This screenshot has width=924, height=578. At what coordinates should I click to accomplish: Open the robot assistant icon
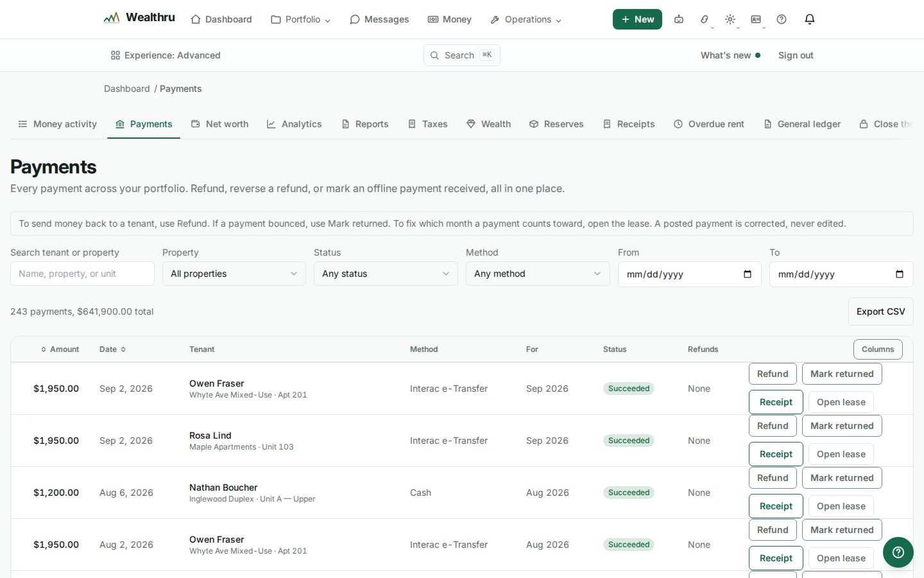[679, 19]
